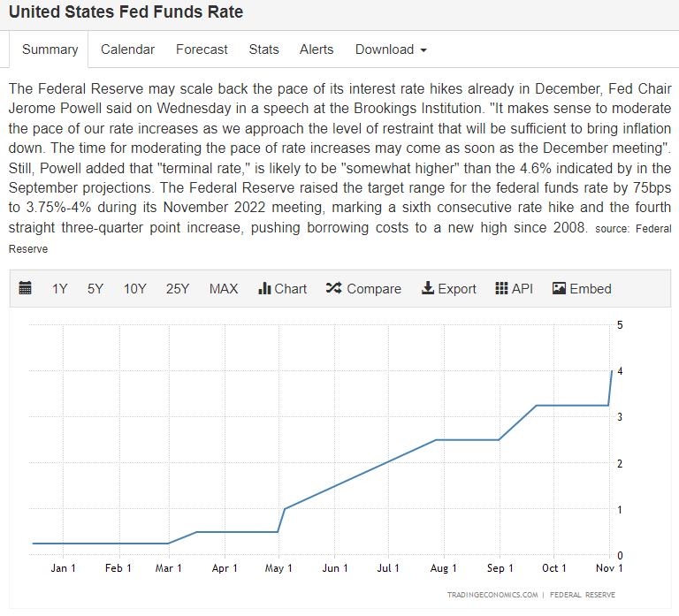679x616 pixels.
Task: Switch to the Stats tab
Action: [263, 49]
